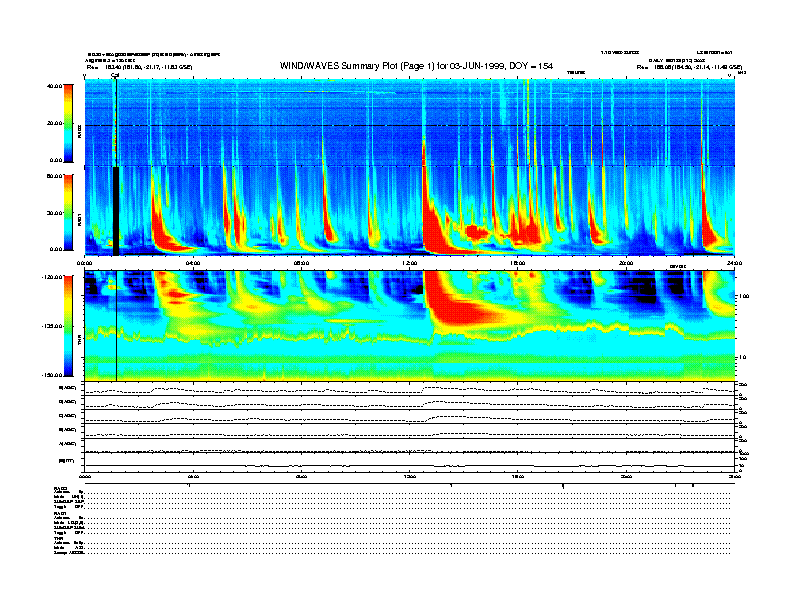Click the 12:00 tick label under RAD1 spectrogram
The image size is (792, 612).
[x=410, y=263]
